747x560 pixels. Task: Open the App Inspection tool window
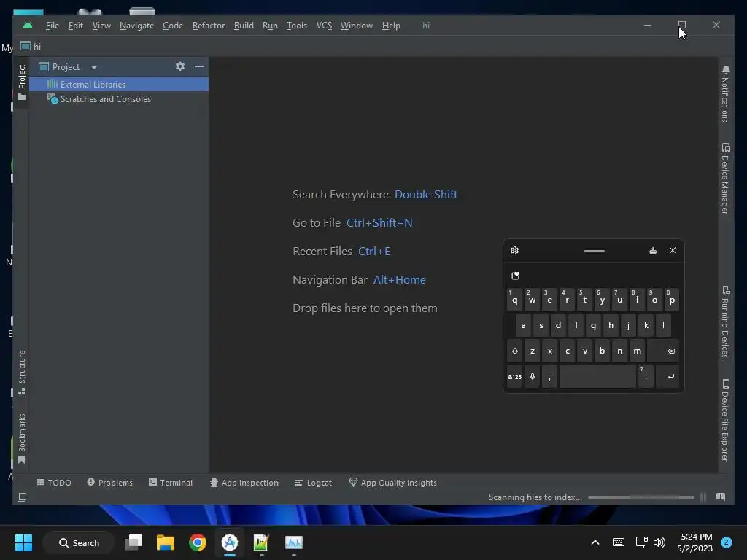(x=244, y=483)
